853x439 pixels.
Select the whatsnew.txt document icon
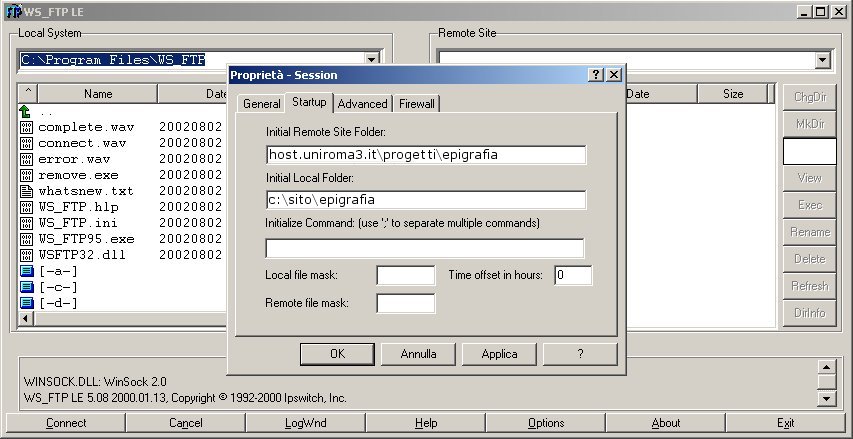pos(26,191)
